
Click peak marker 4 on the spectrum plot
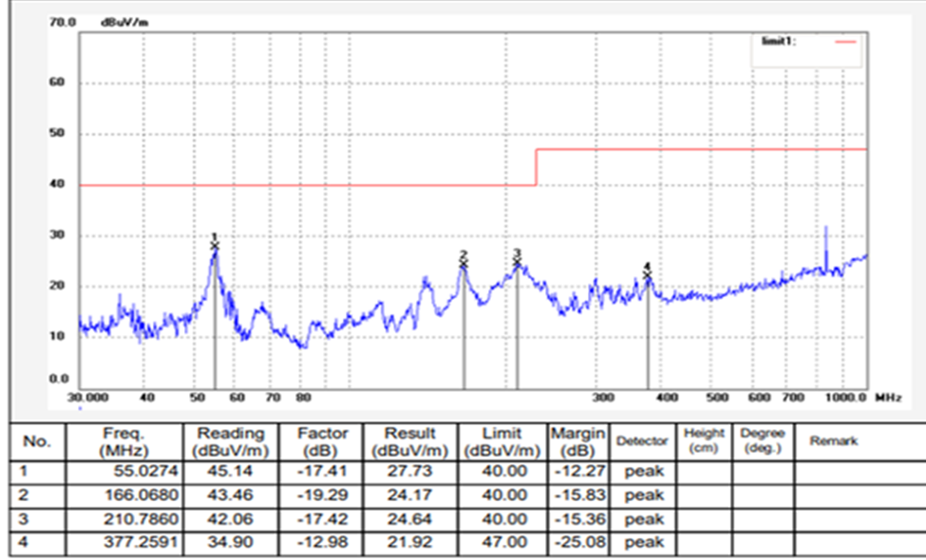coord(648,275)
